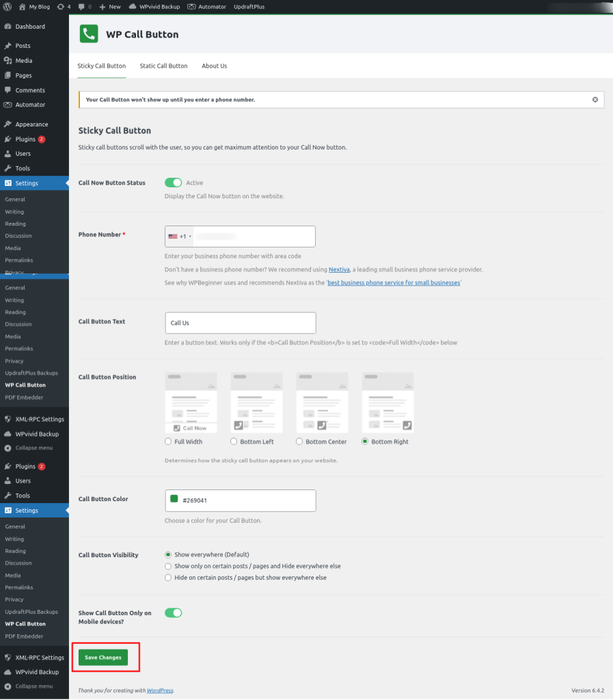The width and height of the screenshot is (613, 700).
Task: Open the About Us tab
Action: tap(214, 66)
